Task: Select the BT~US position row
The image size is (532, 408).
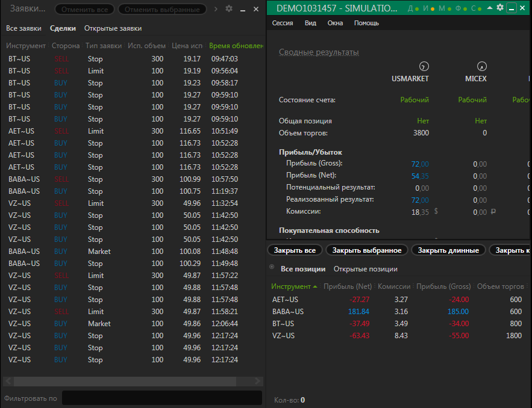Action: coord(397,324)
